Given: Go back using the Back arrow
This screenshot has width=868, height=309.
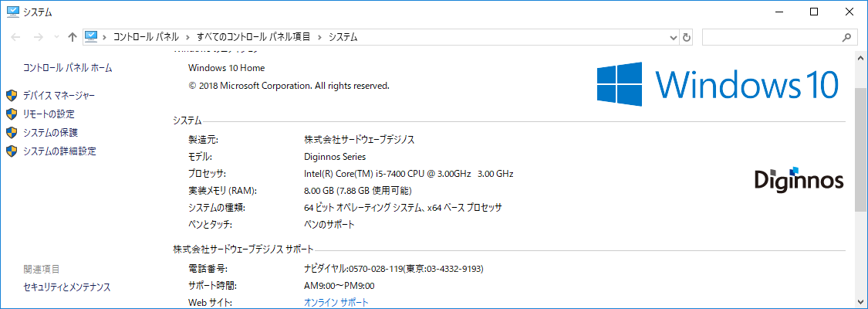Looking at the screenshot, I should click(x=15, y=37).
